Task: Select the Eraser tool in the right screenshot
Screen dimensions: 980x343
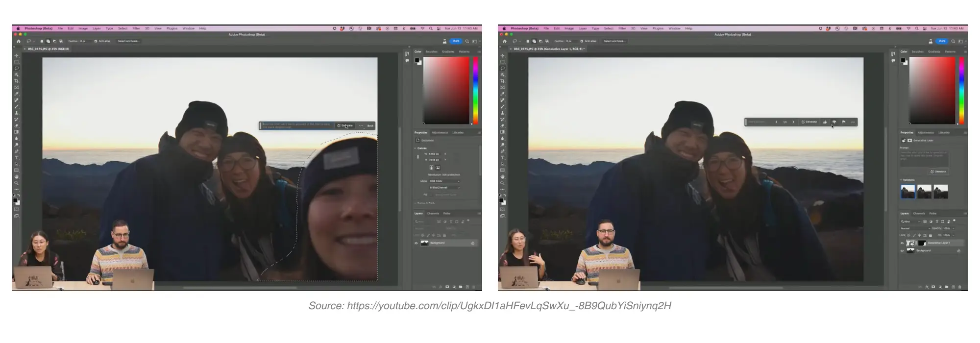Action: coord(502,126)
